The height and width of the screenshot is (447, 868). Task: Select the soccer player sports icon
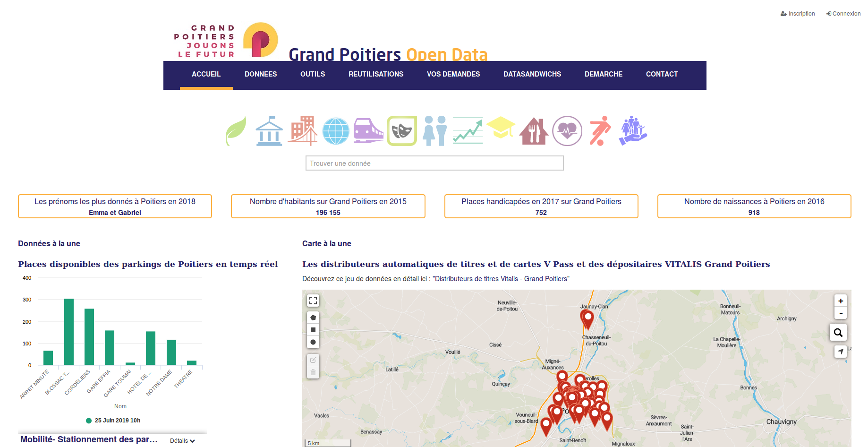(600, 131)
